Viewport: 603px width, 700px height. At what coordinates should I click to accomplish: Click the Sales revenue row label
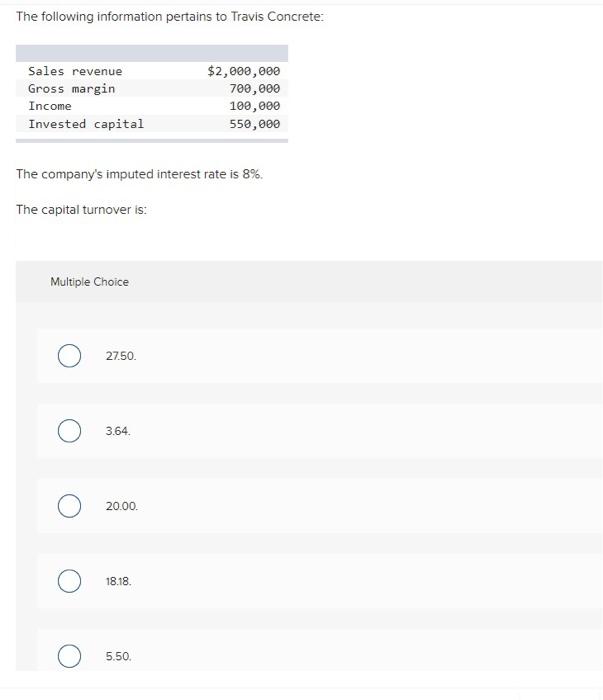tap(75, 71)
